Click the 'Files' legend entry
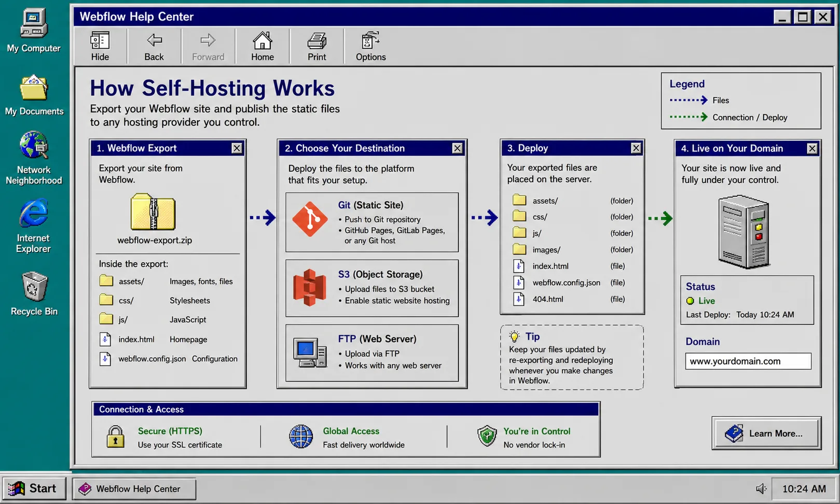Image resolution: width=840 pixels, height=504 pixels. (x=721, y=100)
